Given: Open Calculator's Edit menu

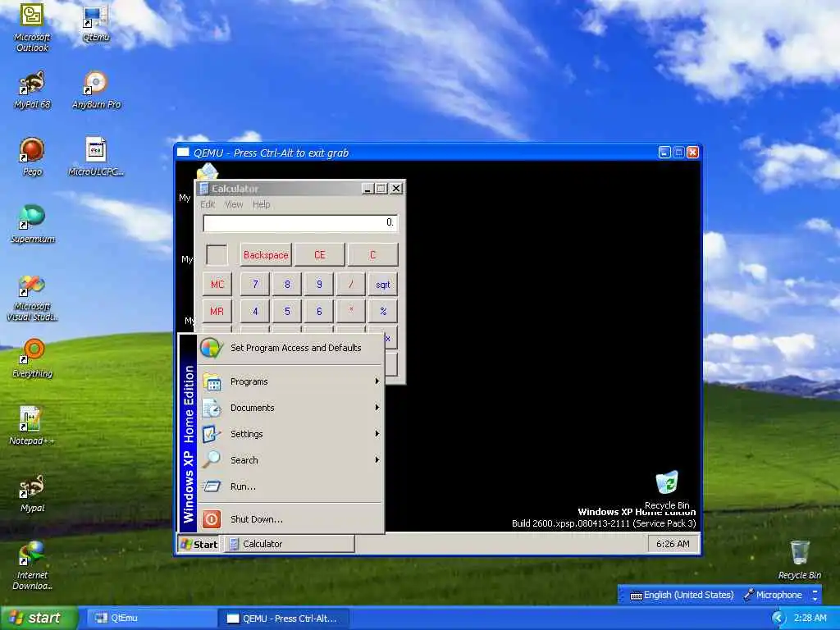Looking at the screenshot, I should click(x=208, y=204).
